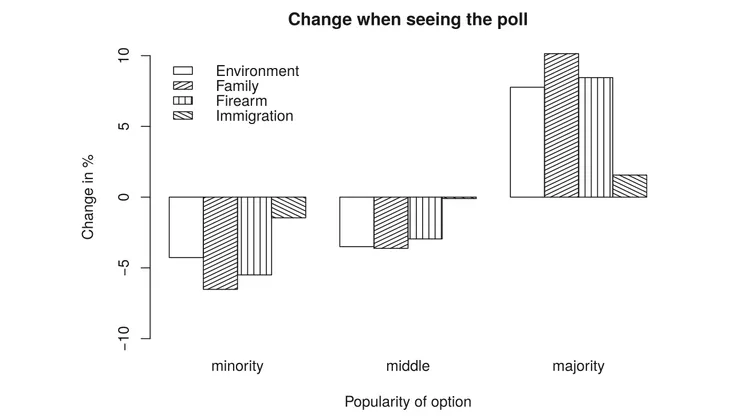Click the Environment legend swatch
The image size is (740, 420).
coord(183,71)
